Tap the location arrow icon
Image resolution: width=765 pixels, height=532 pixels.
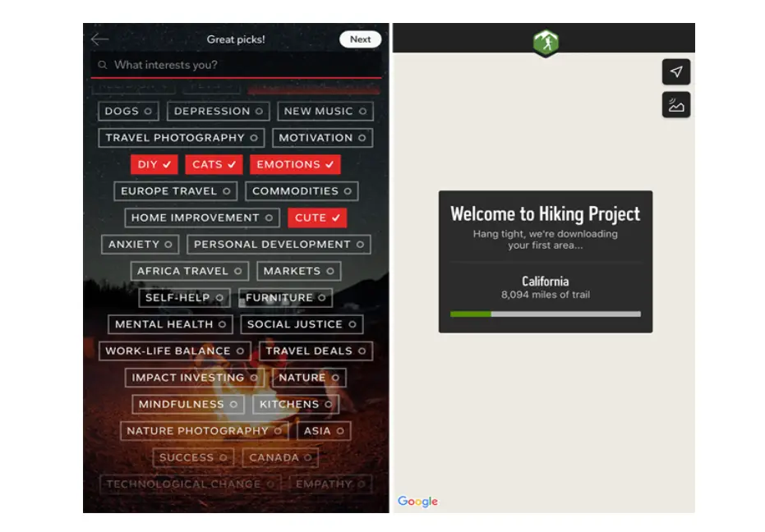point(675,72)
